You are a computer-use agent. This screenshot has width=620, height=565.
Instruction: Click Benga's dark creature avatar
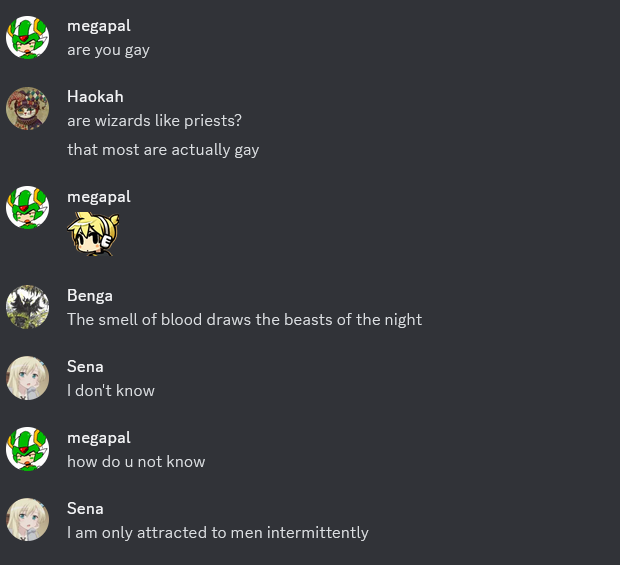tap(27, 307)
